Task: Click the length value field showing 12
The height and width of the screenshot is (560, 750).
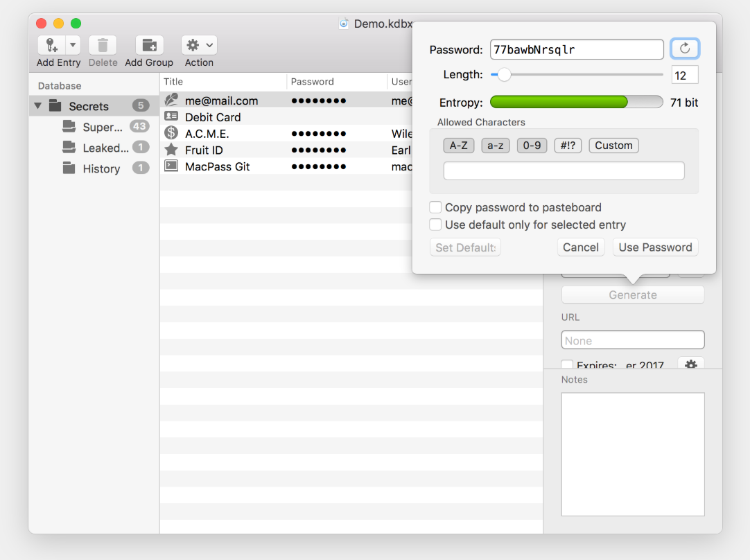Action: tap(685, 75)
